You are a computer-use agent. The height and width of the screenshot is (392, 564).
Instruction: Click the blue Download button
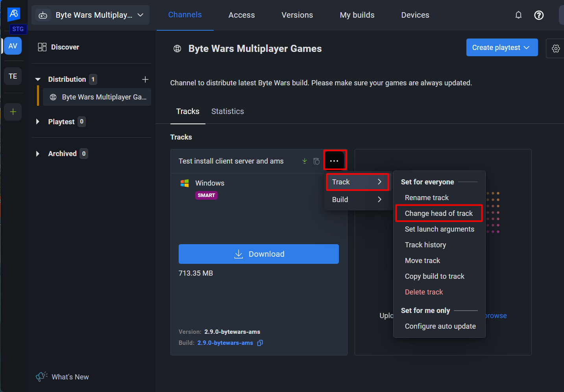259,254
